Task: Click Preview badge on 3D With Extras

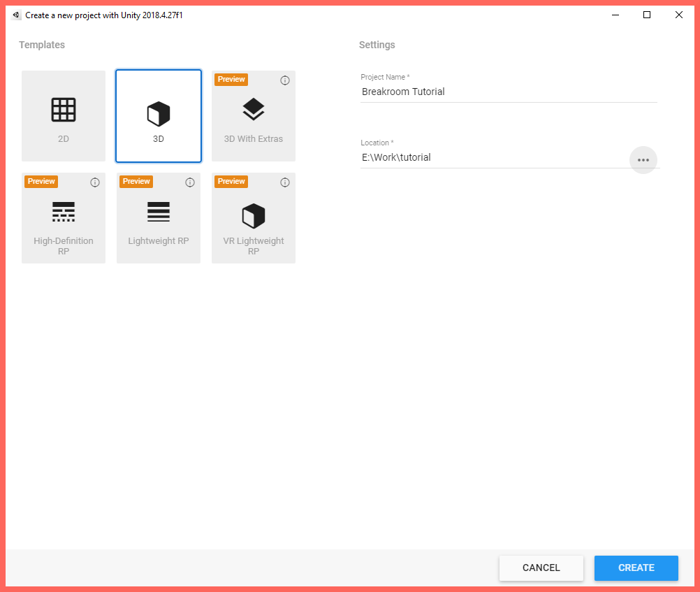Action: tap(231, 80)
